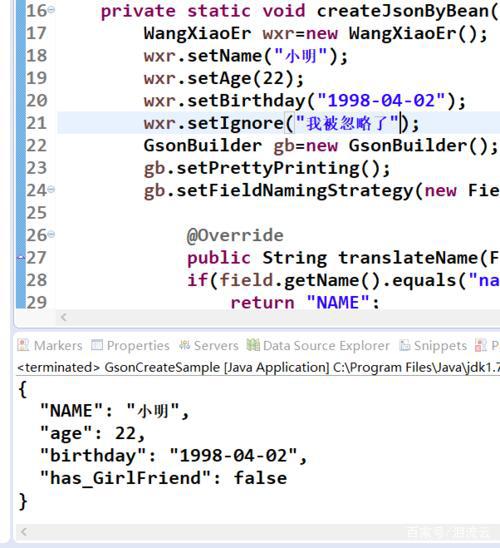Click the console's horizontal scroll left arrow

pos(24,532)
